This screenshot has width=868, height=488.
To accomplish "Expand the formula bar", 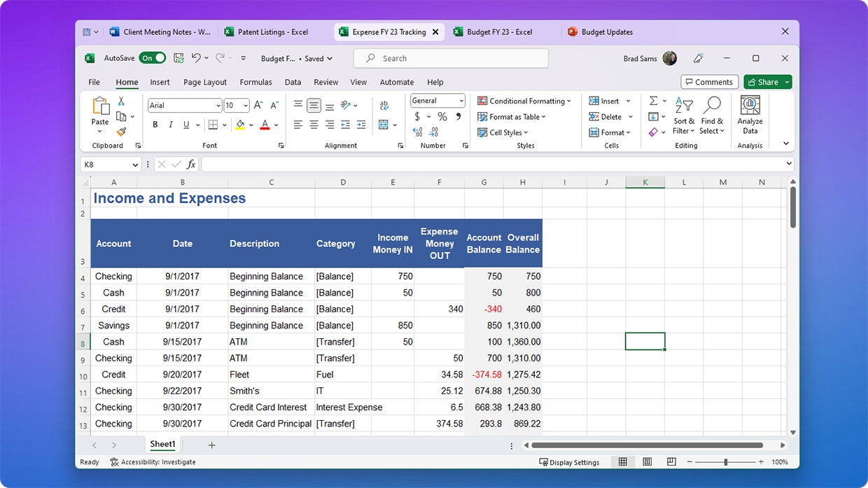I will (790, 164).
